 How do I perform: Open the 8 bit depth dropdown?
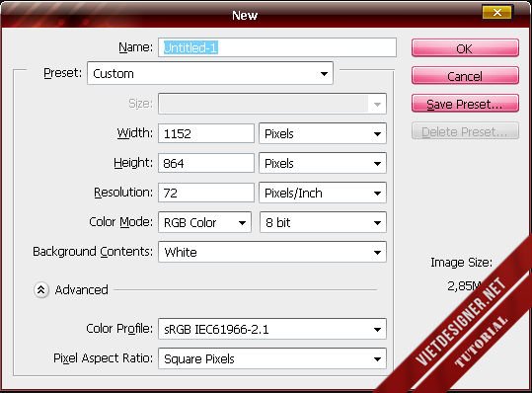click(323, 222)
